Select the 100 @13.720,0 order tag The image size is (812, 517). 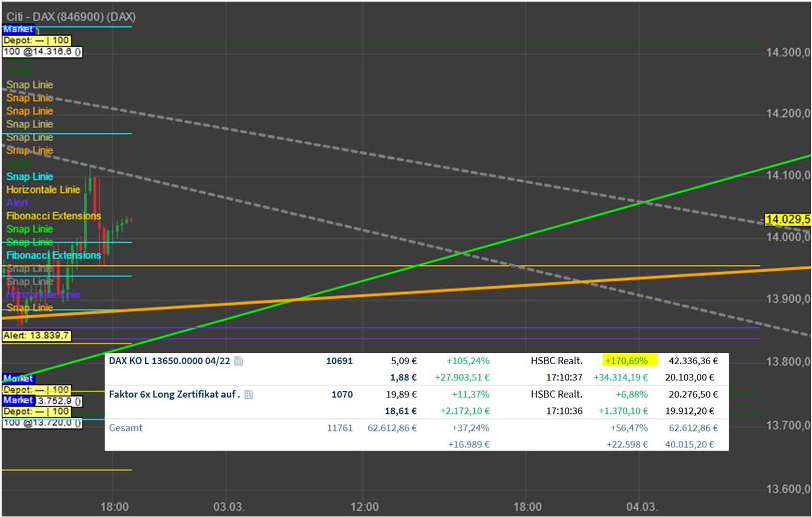point(42,423)
